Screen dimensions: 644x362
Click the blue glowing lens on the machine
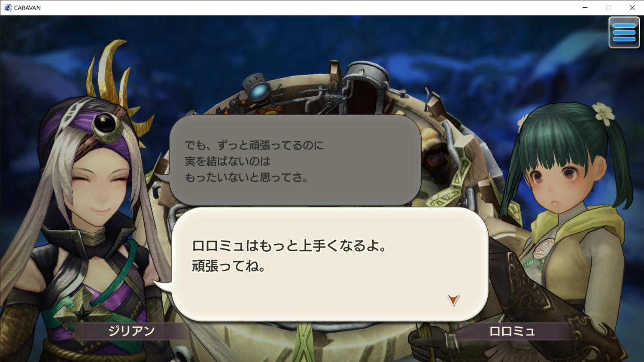[259, 91]
